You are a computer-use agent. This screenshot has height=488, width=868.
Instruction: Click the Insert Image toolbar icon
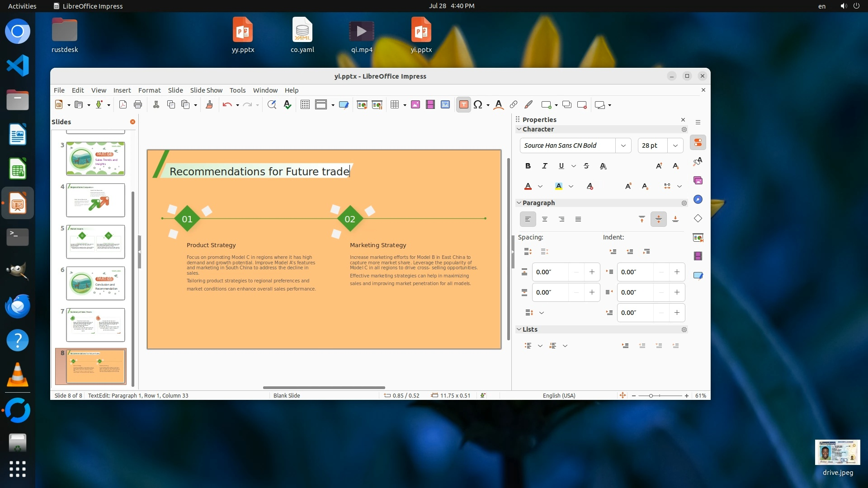(415, 105)
